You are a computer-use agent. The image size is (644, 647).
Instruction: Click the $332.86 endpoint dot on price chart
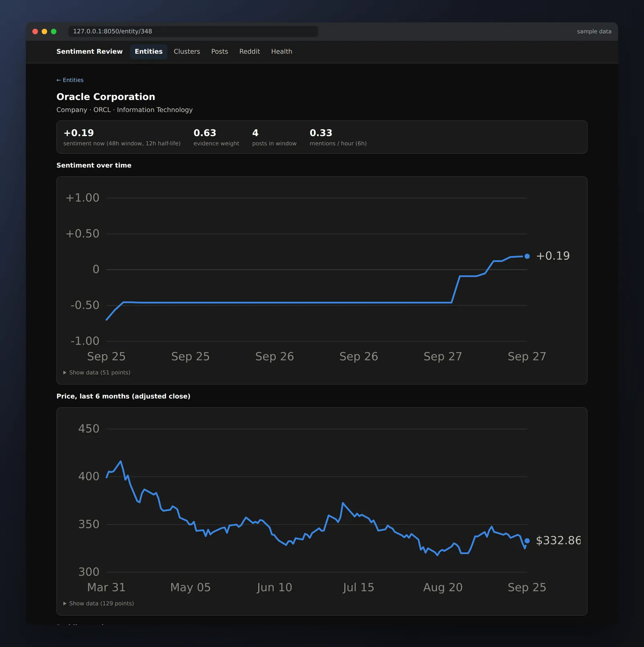(527, 541)
